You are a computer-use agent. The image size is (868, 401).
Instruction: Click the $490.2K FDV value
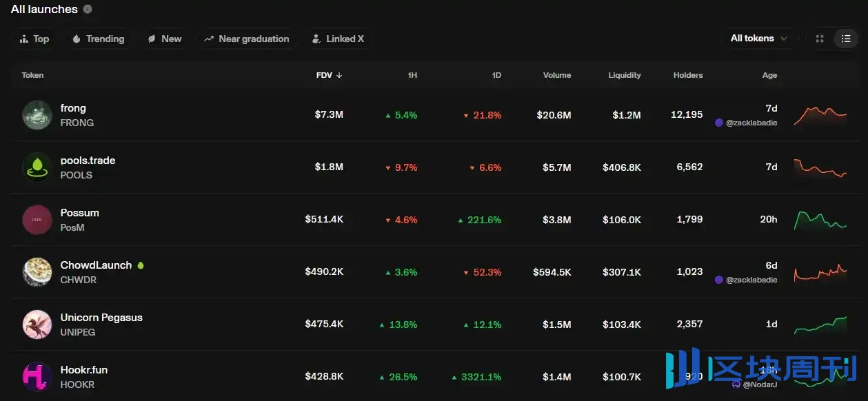pyautogui.click(x=324, y=272)
